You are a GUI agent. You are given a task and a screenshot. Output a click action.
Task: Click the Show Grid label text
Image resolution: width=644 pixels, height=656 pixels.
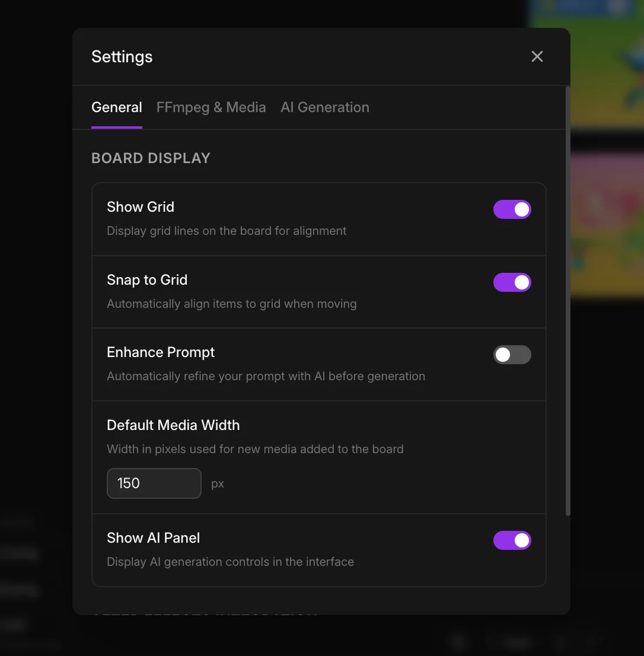pyautogui.click(x=141, y=207)
